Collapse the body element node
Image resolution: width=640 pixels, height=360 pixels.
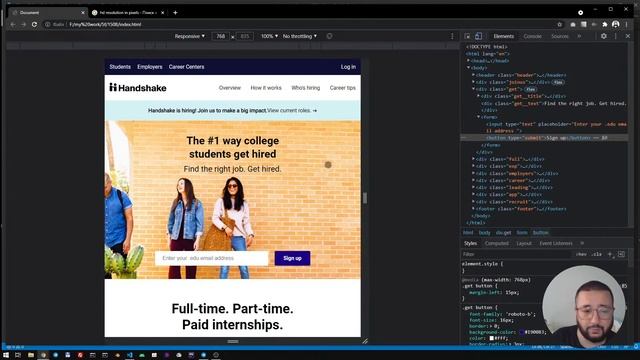[x=469, y=68]
